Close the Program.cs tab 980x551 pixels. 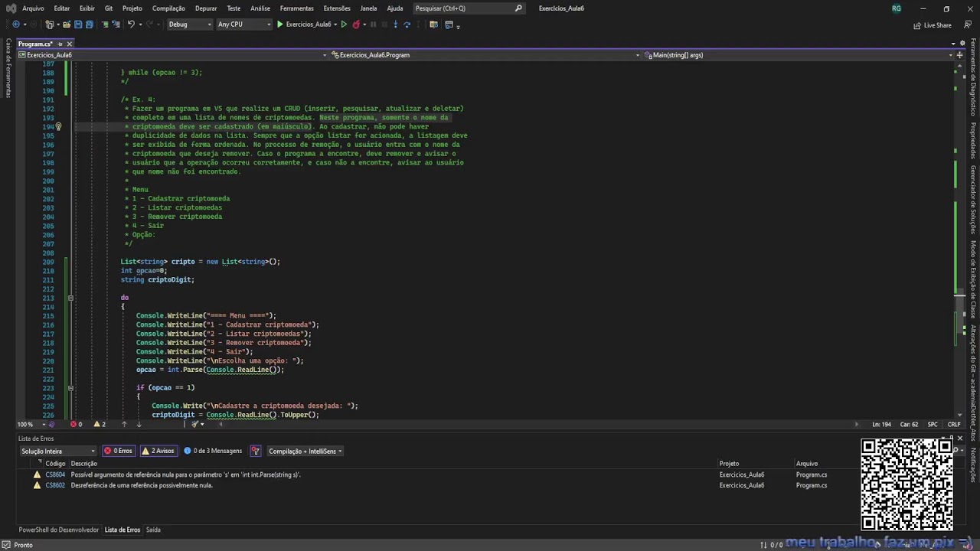pos(69,44)
